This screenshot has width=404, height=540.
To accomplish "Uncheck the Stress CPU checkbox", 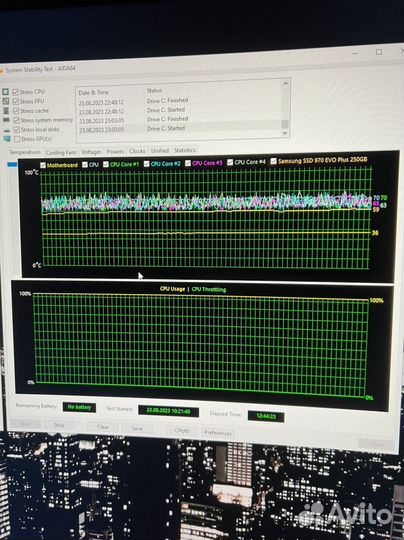I will point(15,92).
